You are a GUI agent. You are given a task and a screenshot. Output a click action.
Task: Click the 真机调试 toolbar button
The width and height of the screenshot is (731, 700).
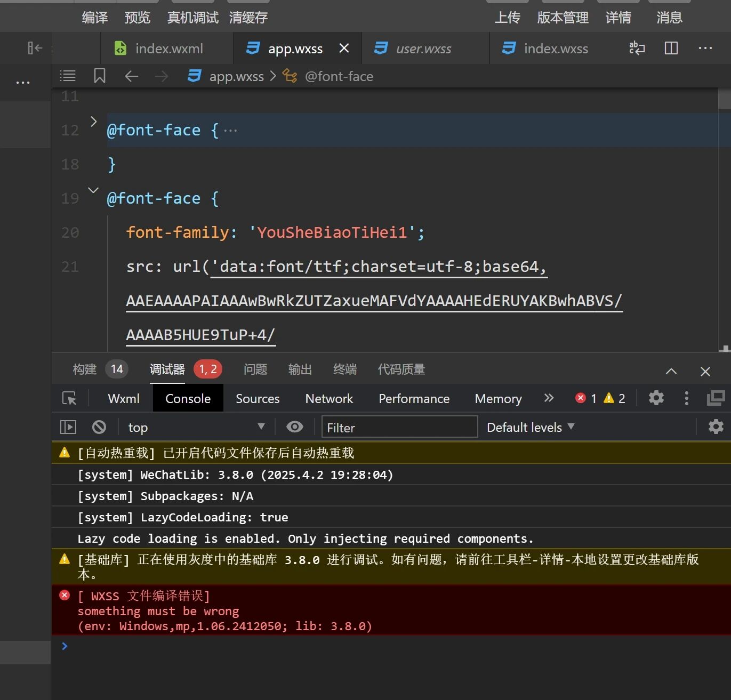(x=193, y=18)
